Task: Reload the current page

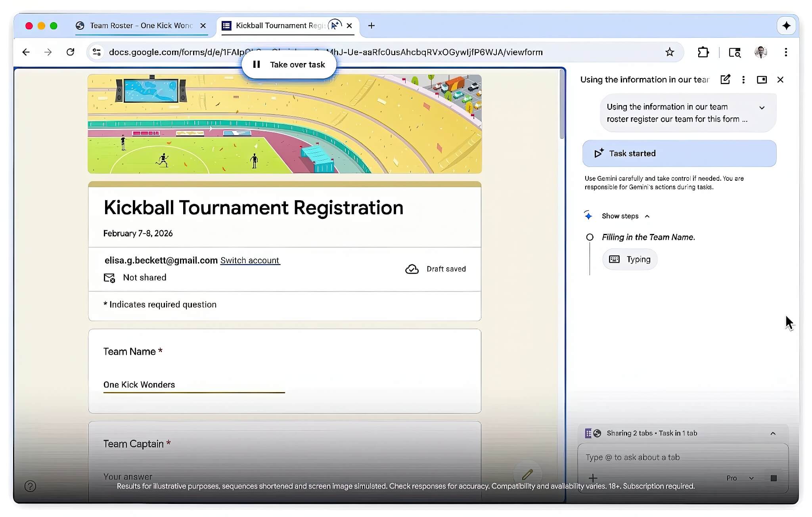Action: pos(70,52)
